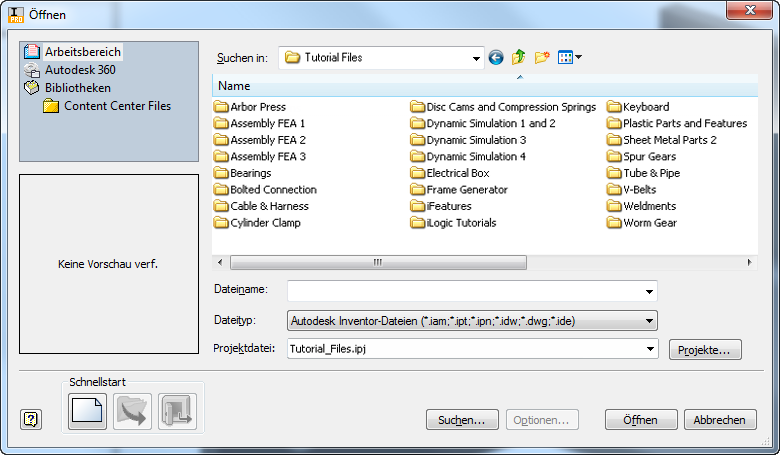Select Arbeitsbereich in the location panel
The image size is (780, 455).
pos(72,52)
